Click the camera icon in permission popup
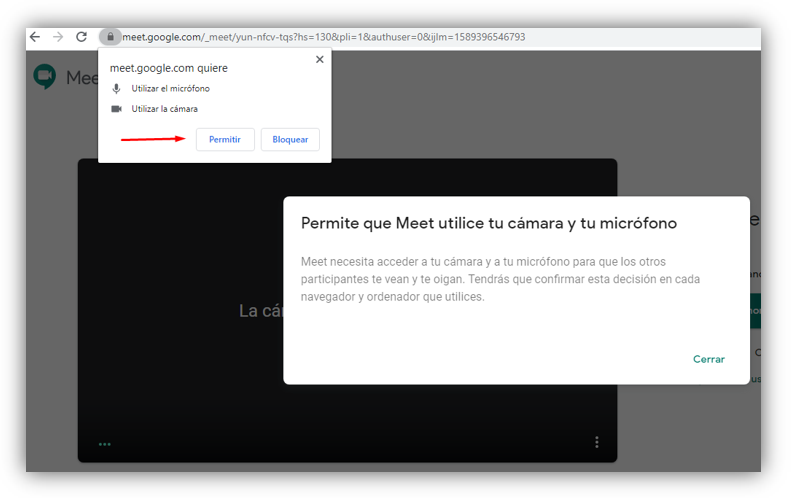 pyautogui.click(x=116, y=109)
